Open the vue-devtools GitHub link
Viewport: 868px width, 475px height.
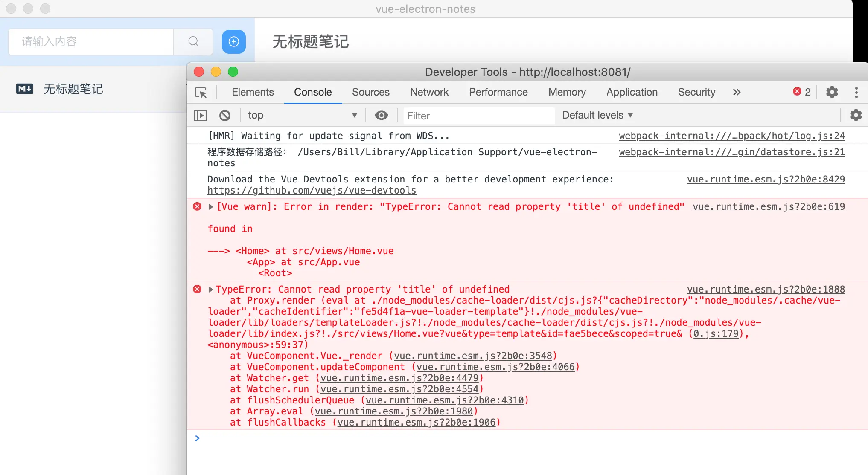(312, 191)
